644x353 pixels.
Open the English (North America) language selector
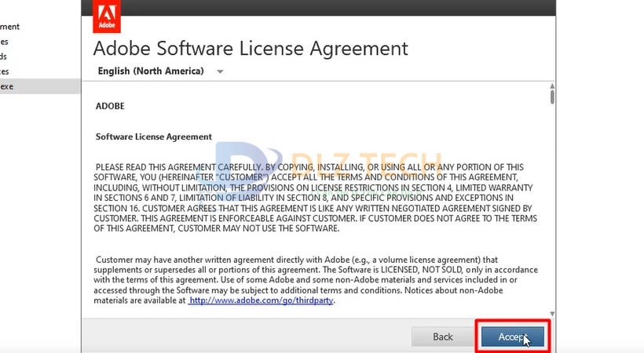pos(151,71)
